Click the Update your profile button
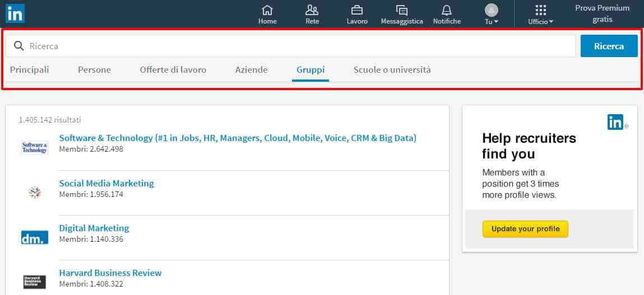This screenshot has height=295, width=644. click(x=525, y=229)
